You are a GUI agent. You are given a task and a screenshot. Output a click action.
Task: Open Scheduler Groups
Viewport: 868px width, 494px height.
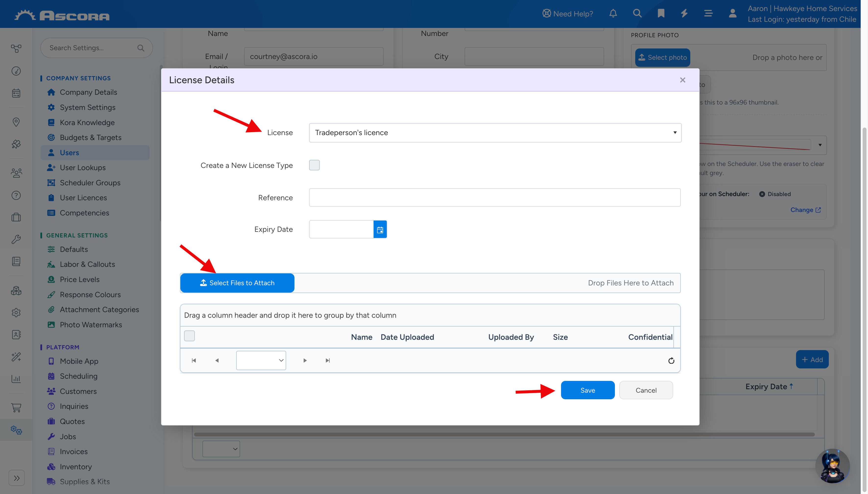coord(90,183)
